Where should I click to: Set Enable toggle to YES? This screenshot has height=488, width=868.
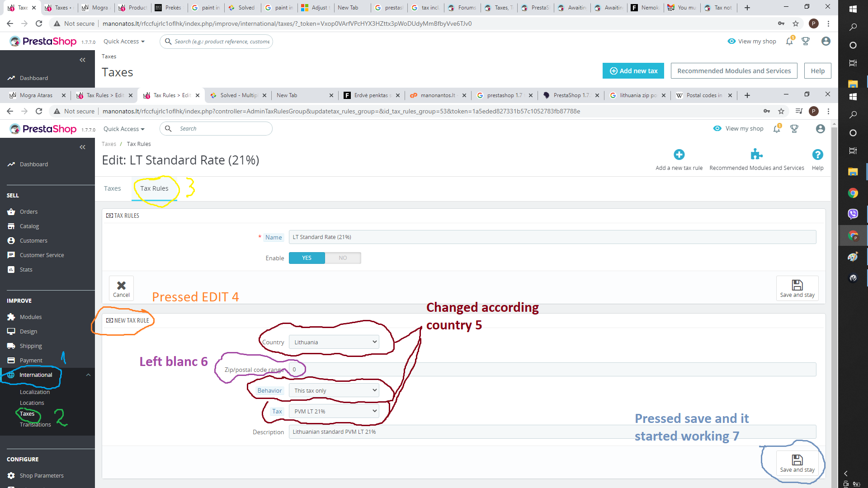(307, 258)
